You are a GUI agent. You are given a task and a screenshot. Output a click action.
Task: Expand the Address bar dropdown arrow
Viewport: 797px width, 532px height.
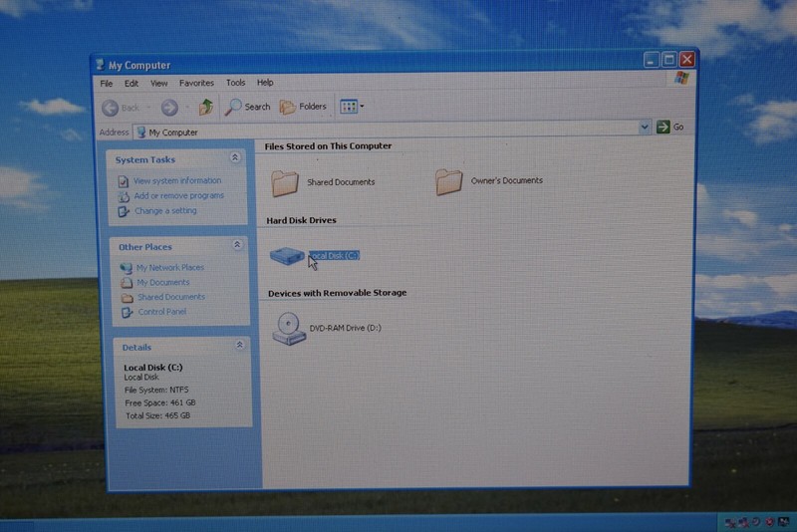click(644, 128)
